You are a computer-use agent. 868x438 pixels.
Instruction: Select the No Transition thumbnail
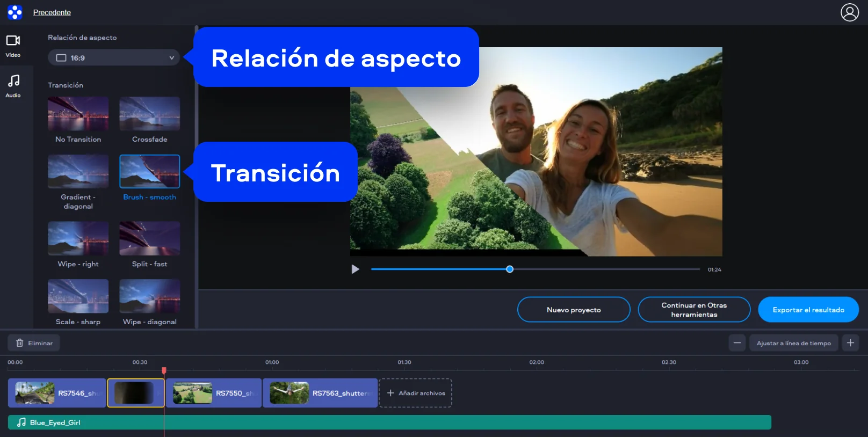point(78,114)
